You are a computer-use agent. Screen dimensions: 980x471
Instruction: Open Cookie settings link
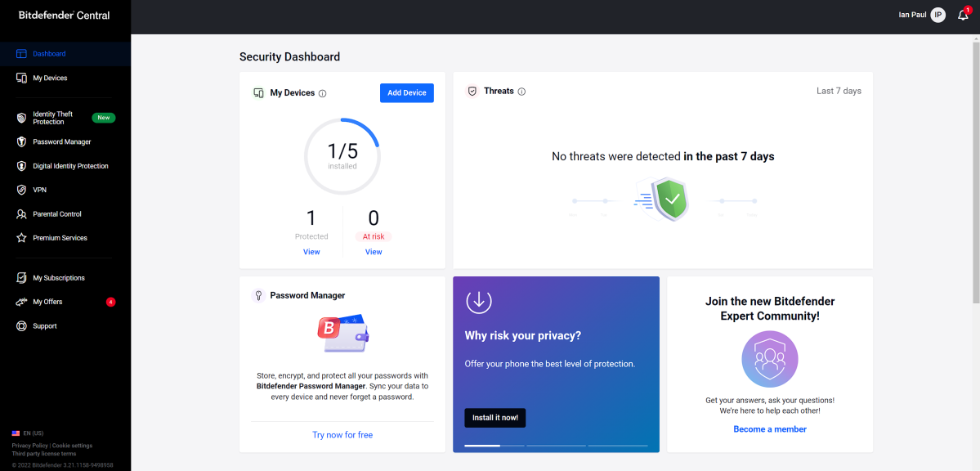pos(73,446)
